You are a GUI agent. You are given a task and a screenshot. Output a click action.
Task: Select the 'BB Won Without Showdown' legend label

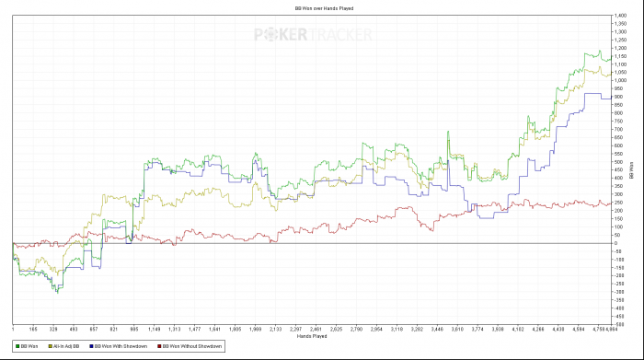pyautogui.click(x=191, y=346)
